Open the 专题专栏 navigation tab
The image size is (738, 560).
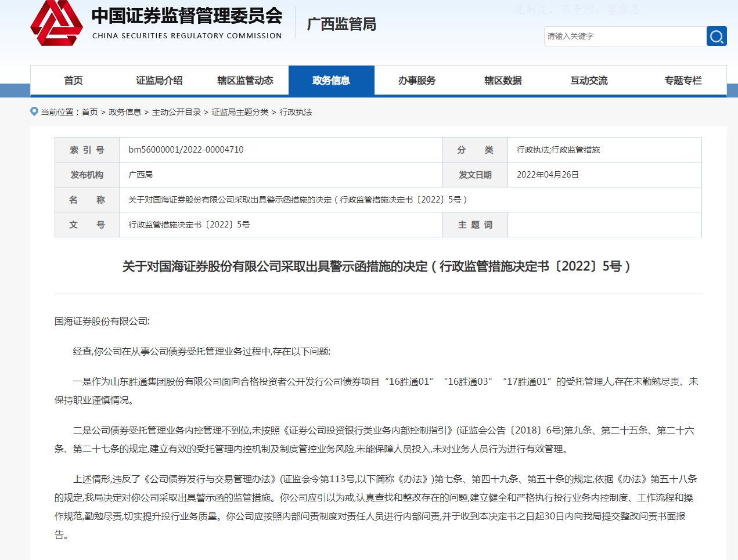click(x=683, y=80)
